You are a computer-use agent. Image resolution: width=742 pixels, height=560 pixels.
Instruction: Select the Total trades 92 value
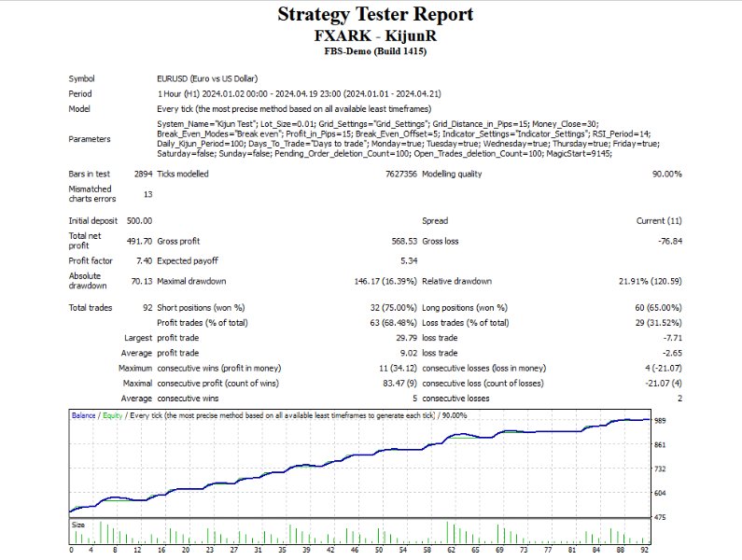tap(146, 307)
